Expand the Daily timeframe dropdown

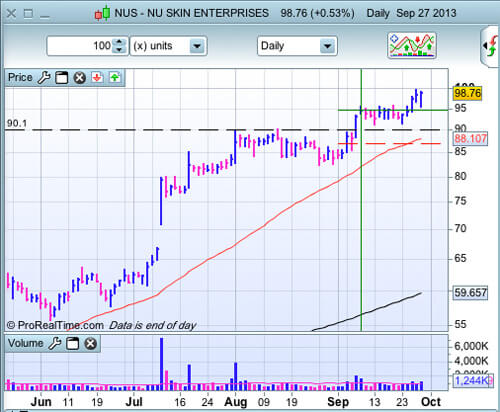click(x=327, y=46)
